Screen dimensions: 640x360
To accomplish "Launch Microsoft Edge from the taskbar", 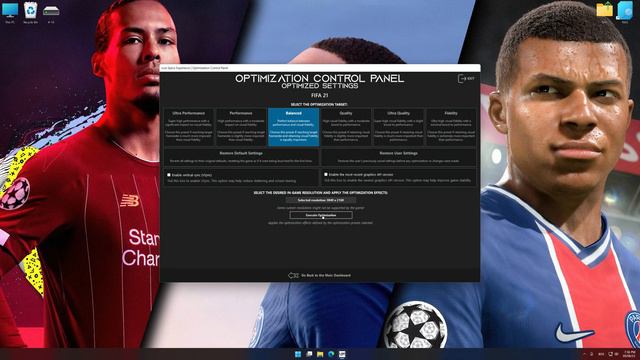I will (331, 354).
